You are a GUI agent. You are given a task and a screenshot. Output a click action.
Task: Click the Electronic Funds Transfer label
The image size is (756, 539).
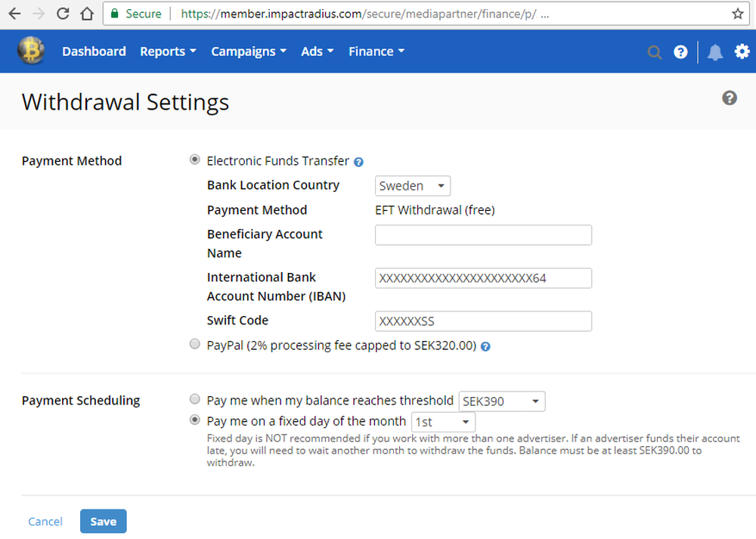tap(277, 160)
